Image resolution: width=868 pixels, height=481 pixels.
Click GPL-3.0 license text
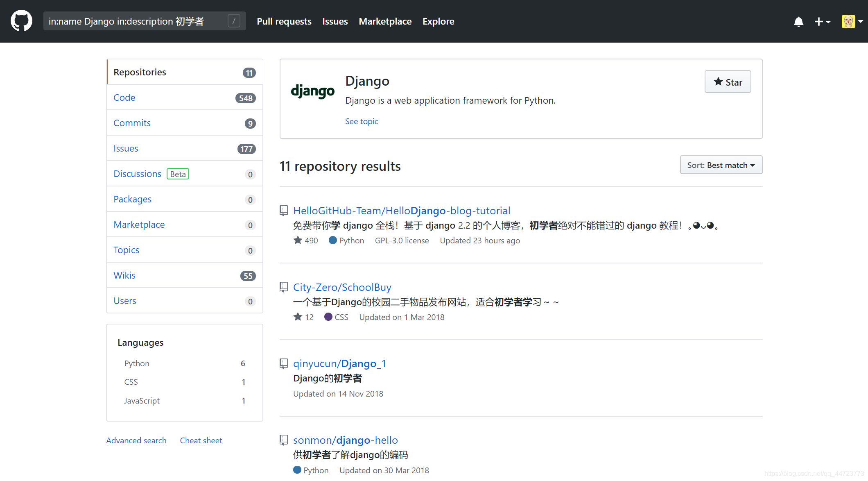402,240
